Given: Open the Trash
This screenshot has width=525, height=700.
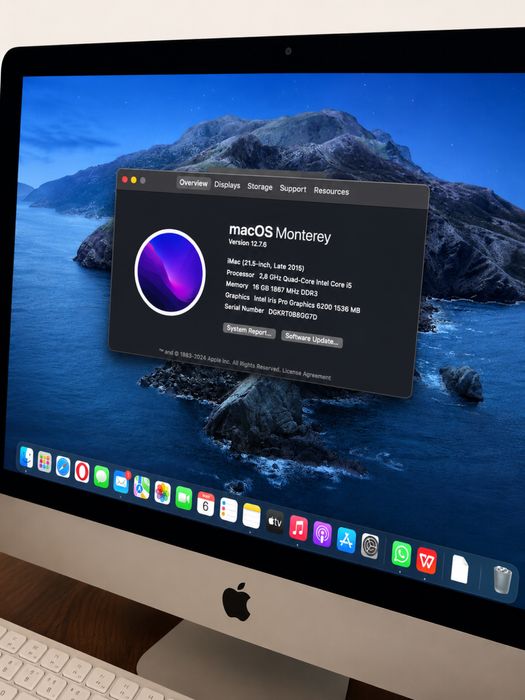Looking at the screenshot, I should pos(502,579).
